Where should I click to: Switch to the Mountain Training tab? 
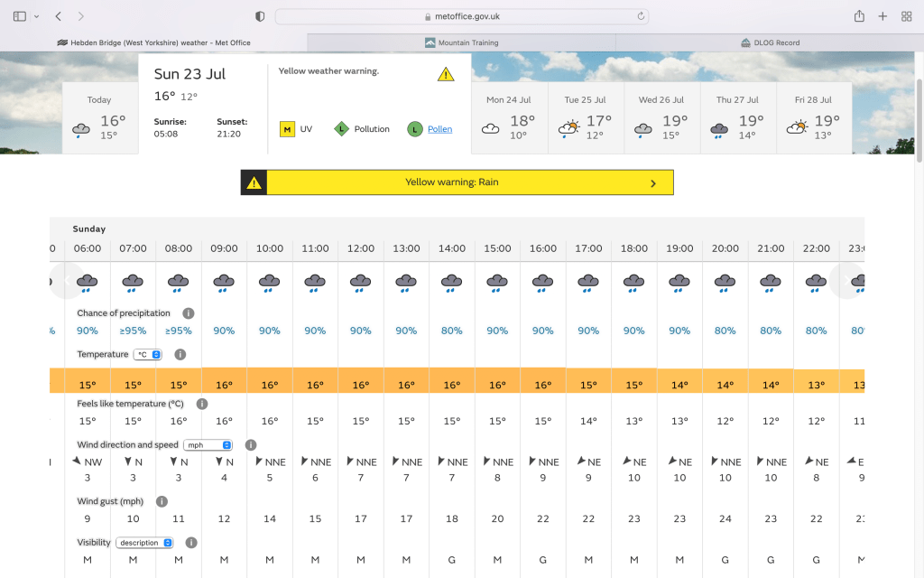(461, 42)
